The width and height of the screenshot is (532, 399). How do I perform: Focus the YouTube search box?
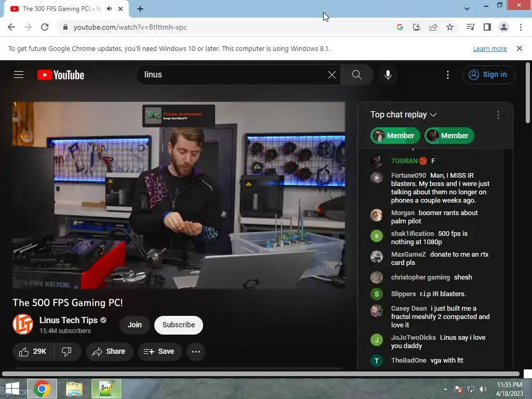click(x=234, y=75)
